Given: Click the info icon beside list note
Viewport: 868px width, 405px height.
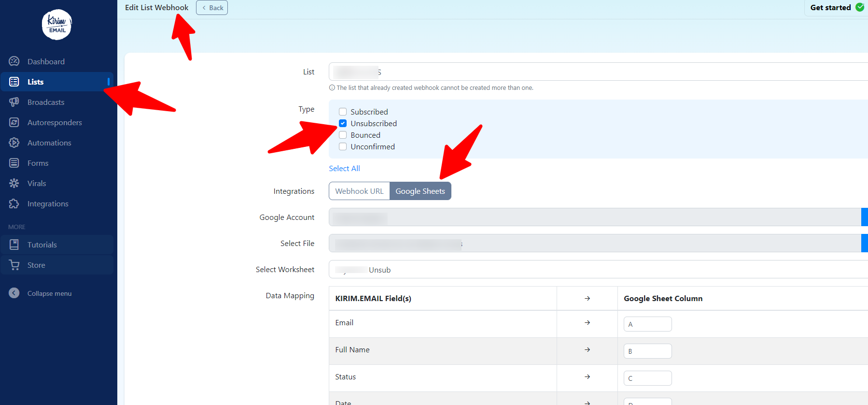Looking at the screenshot, I should (332, 88).
